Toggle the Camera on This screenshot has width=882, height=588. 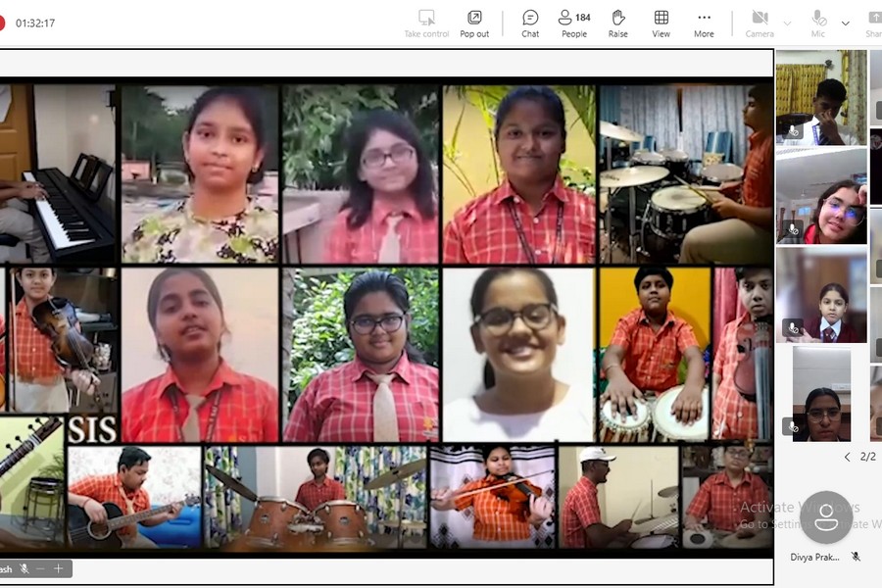point(759,24)
